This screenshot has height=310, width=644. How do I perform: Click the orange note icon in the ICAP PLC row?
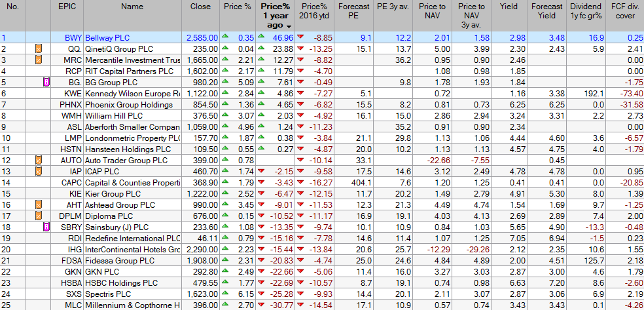pyautogui.click(x=38, y=172)
